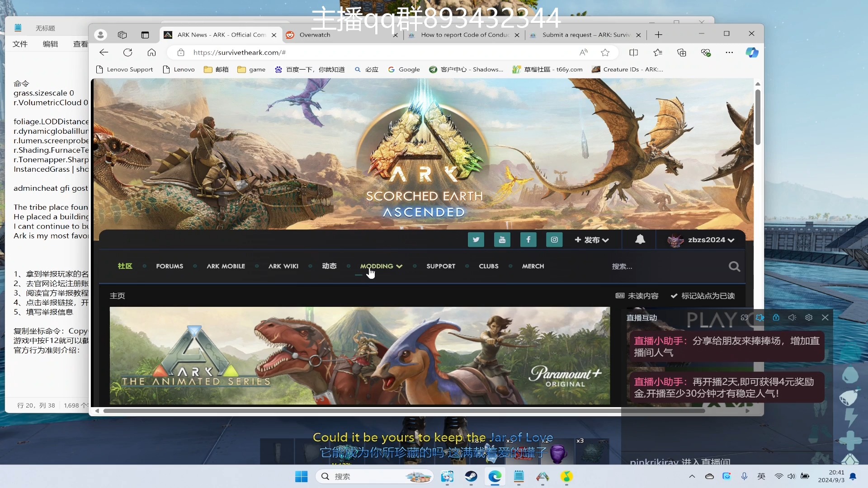The height and width of the screenshot is (488, 868).
Task: Open browser essentials heart icon
Action: coord(706,52)
